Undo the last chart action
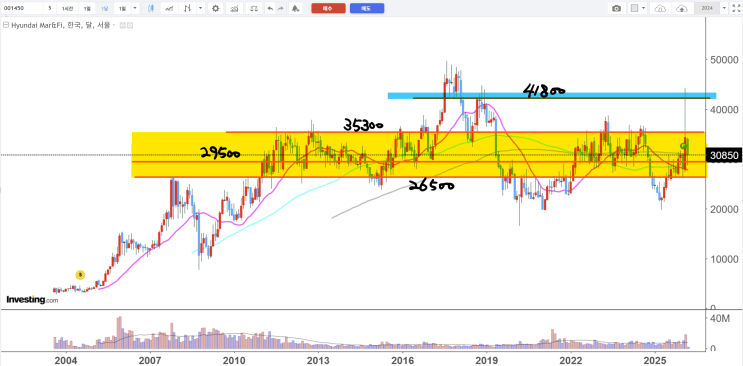Viewport: 743px width, 366px height. click(x=270, y=8)
